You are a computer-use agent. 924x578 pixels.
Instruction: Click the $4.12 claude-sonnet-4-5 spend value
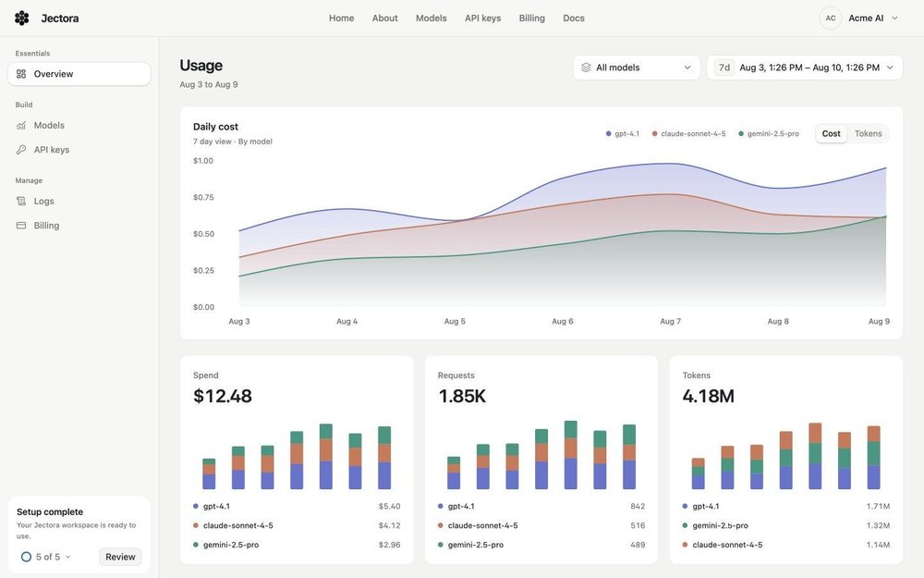pos(389,525)
